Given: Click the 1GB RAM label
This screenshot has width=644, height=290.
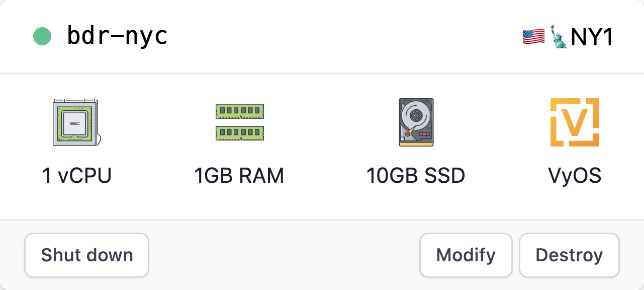Looking at the screenshot, I should click(239, 176).
